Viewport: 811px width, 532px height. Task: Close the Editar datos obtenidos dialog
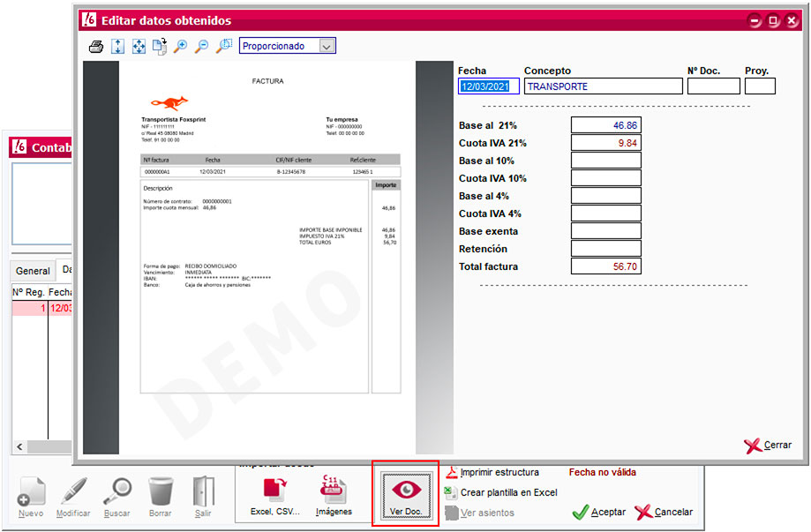(792, 20)
